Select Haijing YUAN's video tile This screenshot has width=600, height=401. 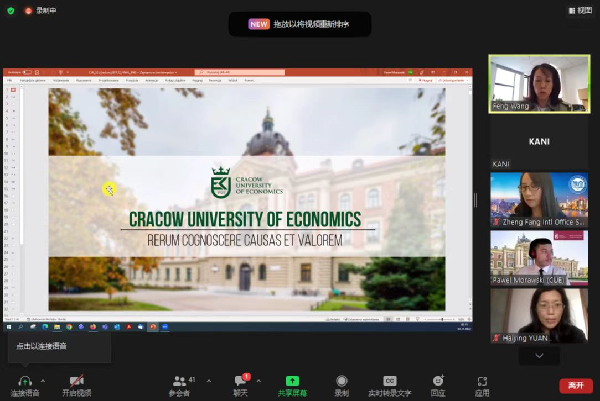coord(539,316)
